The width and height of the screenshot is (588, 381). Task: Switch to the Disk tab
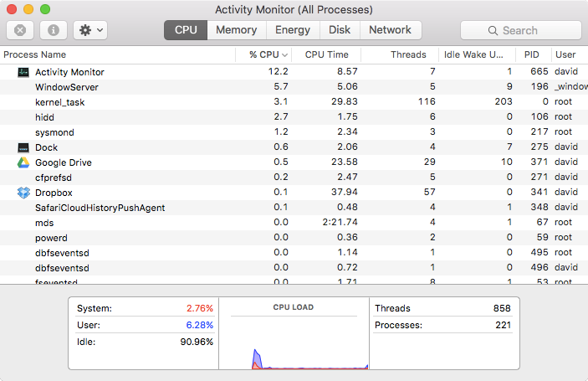pyautogui.click(x=340, y=30)
